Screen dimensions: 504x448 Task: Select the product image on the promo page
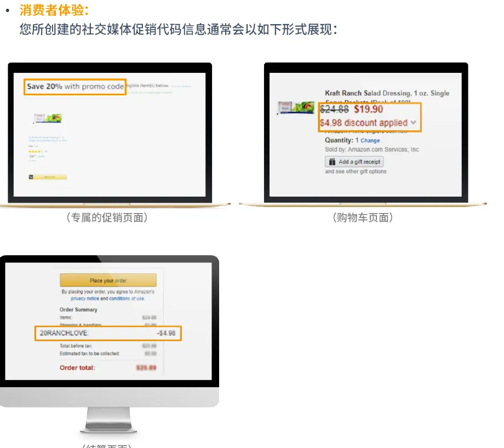click(48, 118)
